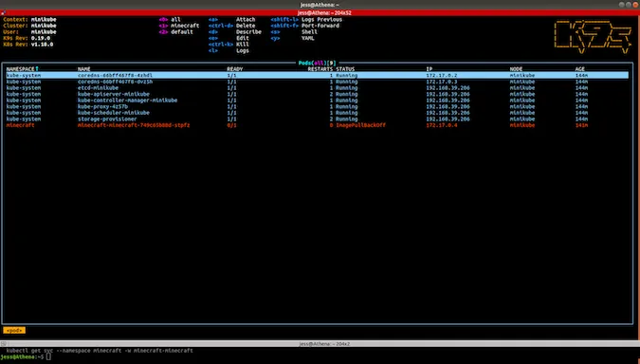Click the window title bar jess@Athena: ~
The width and height of the screenshot is (640, 364).
pyautogui.click(x=320, y=5)
